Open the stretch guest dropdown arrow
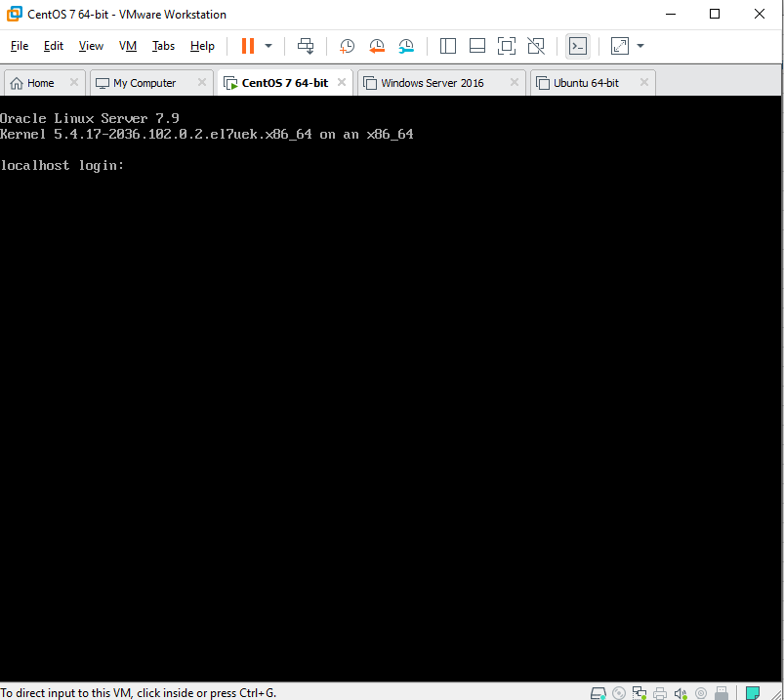 [x=640, y=46]
